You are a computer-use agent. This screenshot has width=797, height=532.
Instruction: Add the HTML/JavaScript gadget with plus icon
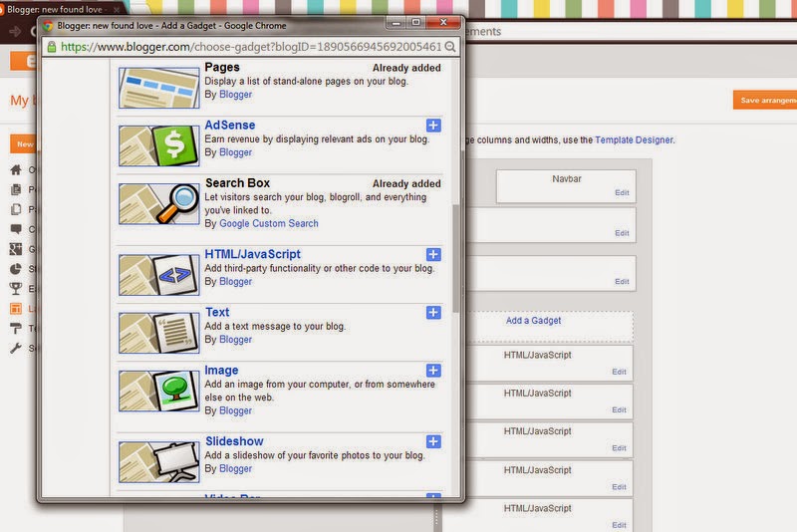tap(433, 255)
